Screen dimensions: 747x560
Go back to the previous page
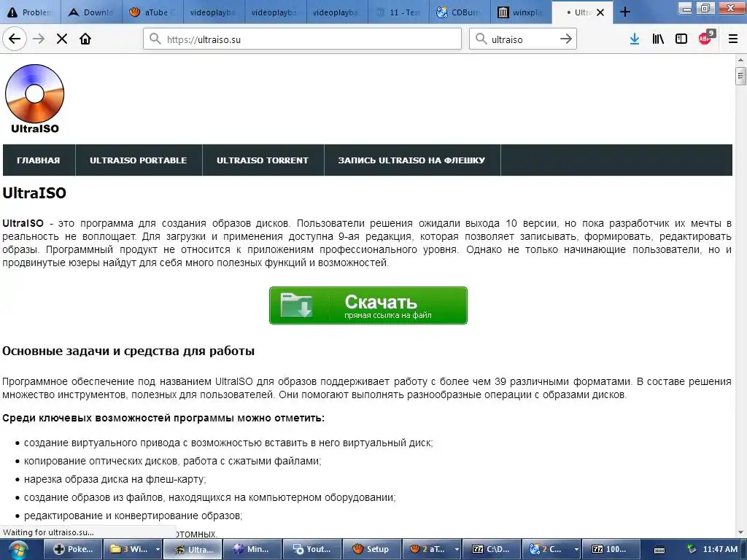click(x=15, y=39)
